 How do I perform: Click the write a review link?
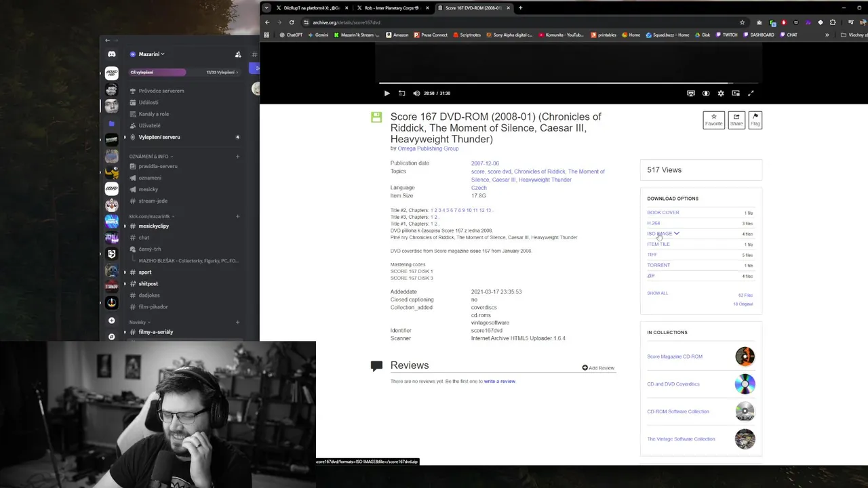(500, 382)
